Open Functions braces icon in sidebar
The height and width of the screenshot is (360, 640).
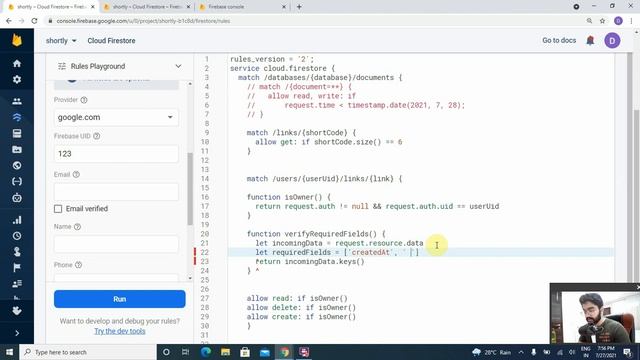click(x=17, y=181)
